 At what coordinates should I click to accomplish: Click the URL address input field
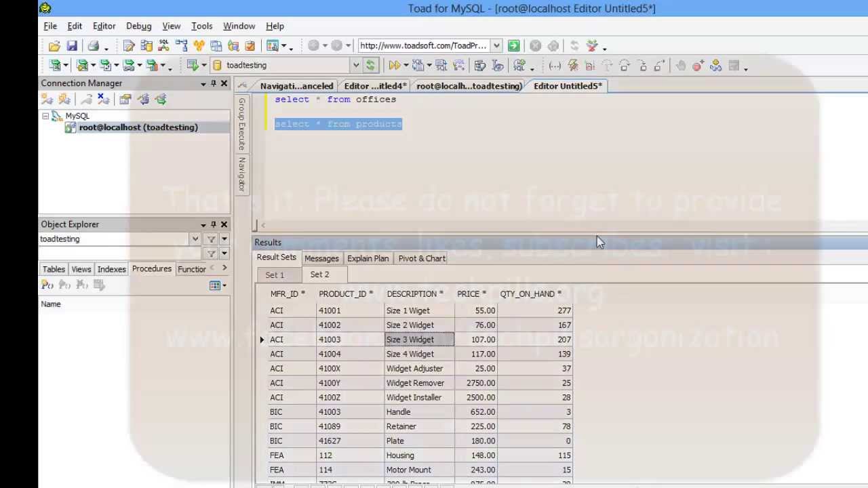(424, 46)
